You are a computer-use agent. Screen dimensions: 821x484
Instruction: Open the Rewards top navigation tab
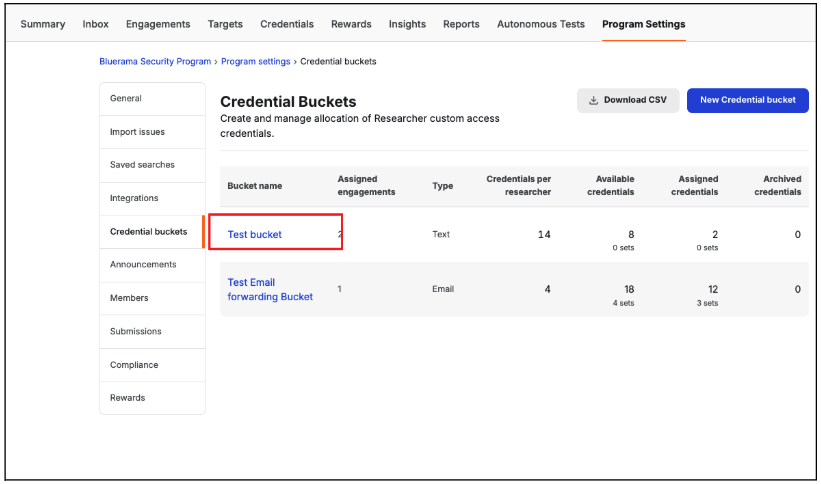coord(351,24)
